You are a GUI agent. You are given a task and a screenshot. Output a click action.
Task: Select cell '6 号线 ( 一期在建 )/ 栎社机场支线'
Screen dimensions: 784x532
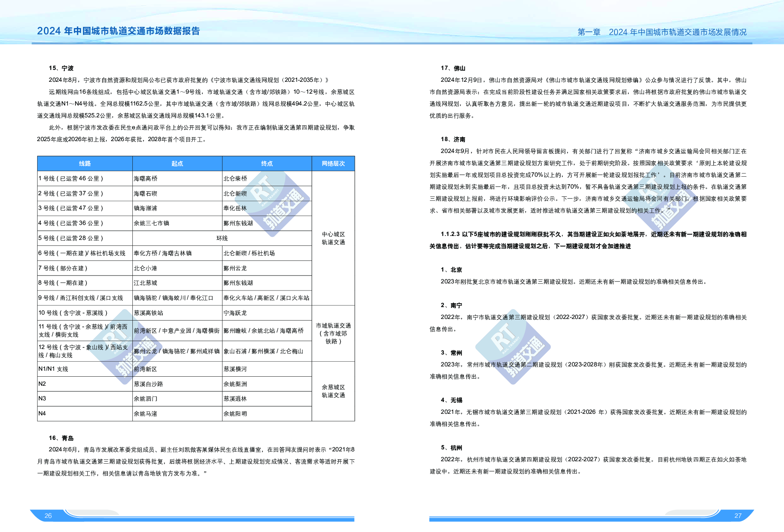pyautogui.click(x=85, y=253)
